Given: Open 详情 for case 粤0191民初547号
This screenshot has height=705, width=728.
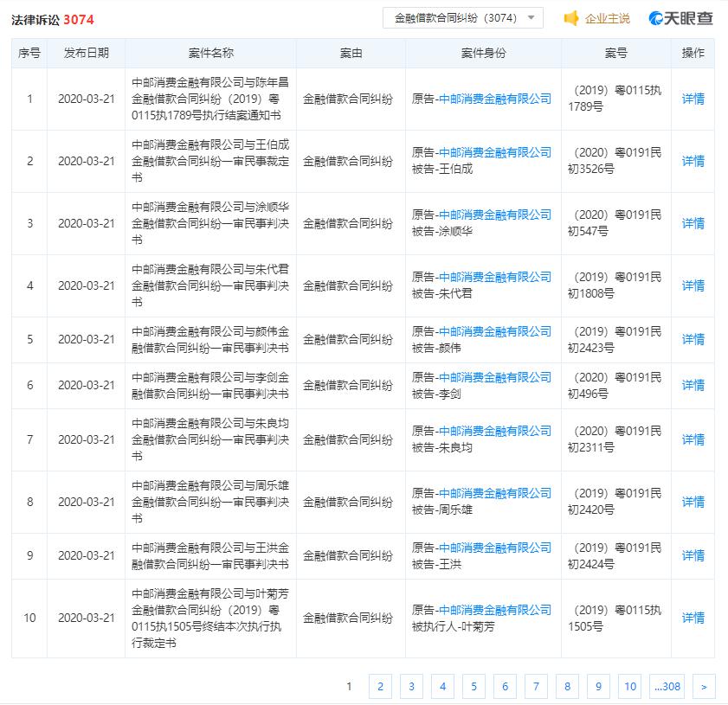Looking at the screenshot, I should [693, 223].
